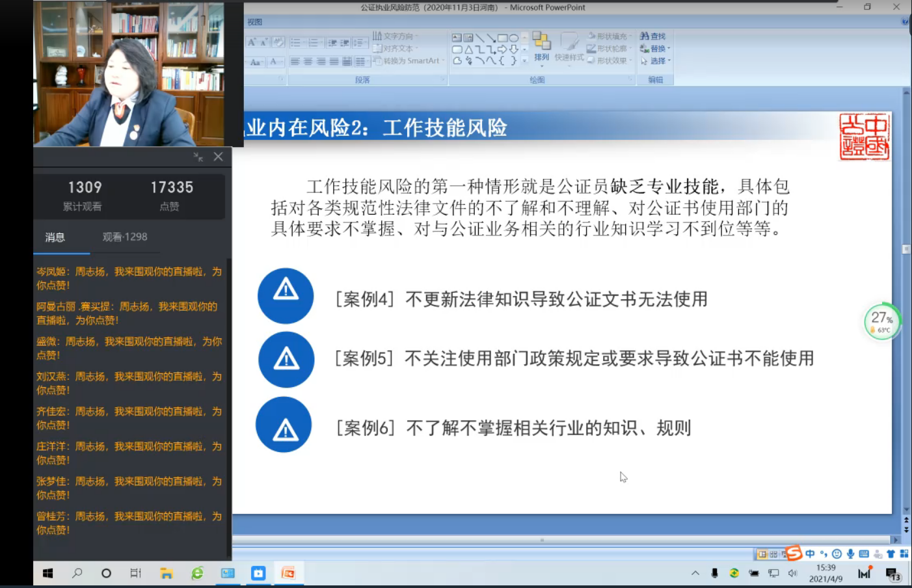
Task: Click the slide vertical scrollbar thumb
Action: [x=906, y=250]
